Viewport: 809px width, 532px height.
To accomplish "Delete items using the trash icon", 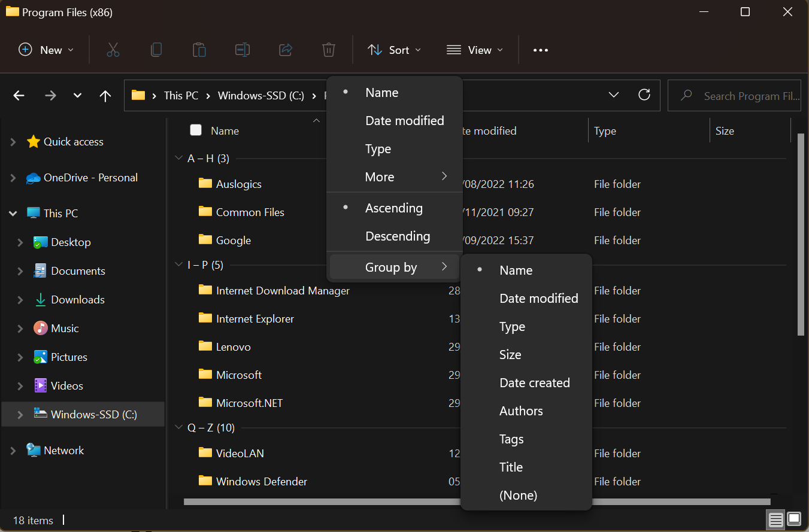I will (328, 50).
